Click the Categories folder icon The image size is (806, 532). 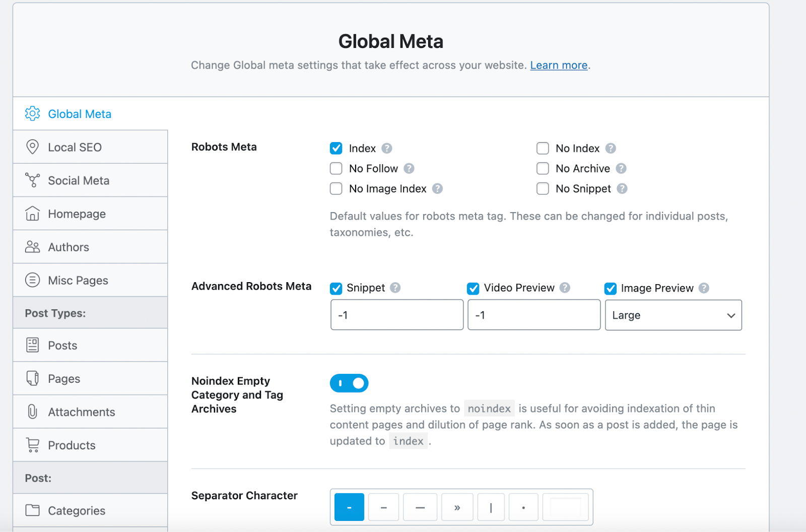click(x=32, y=510)
